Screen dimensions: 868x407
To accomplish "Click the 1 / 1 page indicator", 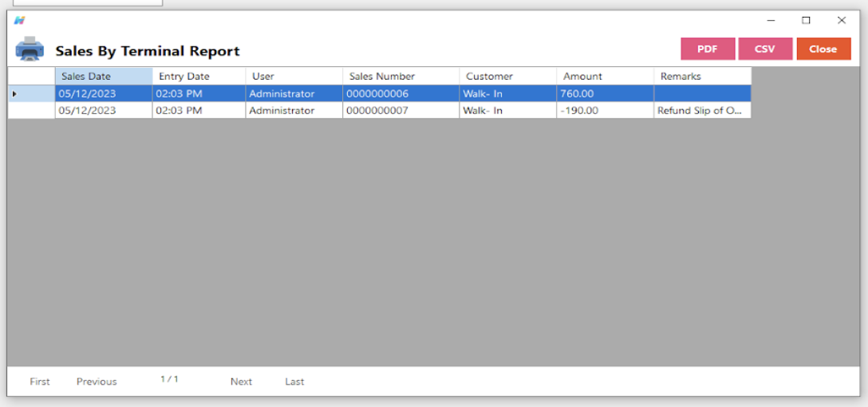I will click(x=169, y=379).
